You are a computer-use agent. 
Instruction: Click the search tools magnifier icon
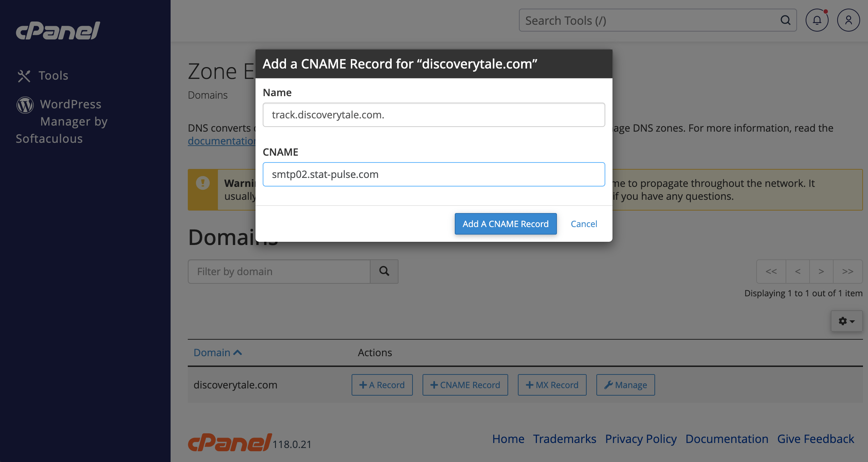(785, 20)
